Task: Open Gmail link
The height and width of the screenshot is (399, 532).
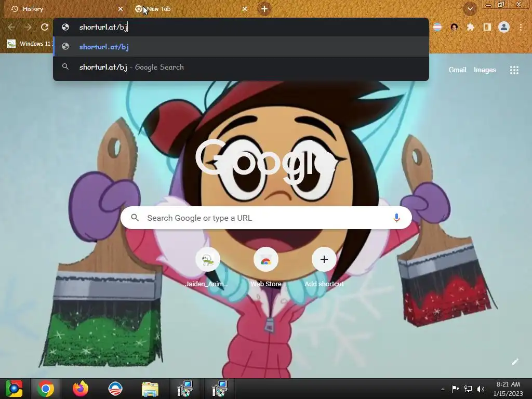Action: pyautogui.click(x=457, y=70)
